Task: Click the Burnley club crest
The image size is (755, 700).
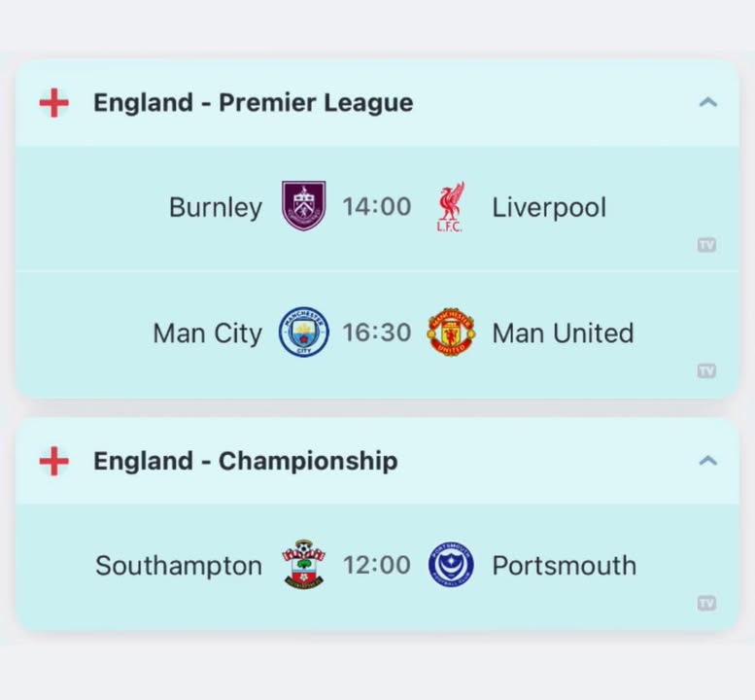Action: [x=304, y=206]
